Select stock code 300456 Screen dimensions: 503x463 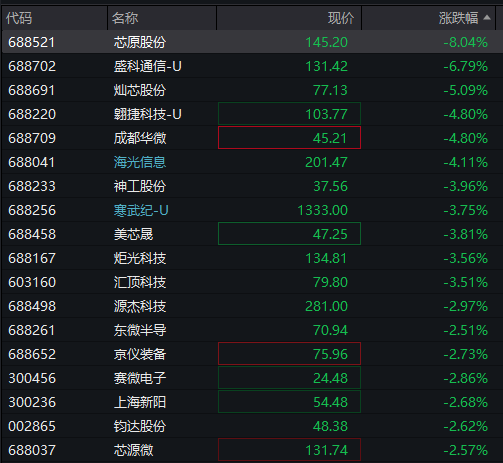coord(32,378)
